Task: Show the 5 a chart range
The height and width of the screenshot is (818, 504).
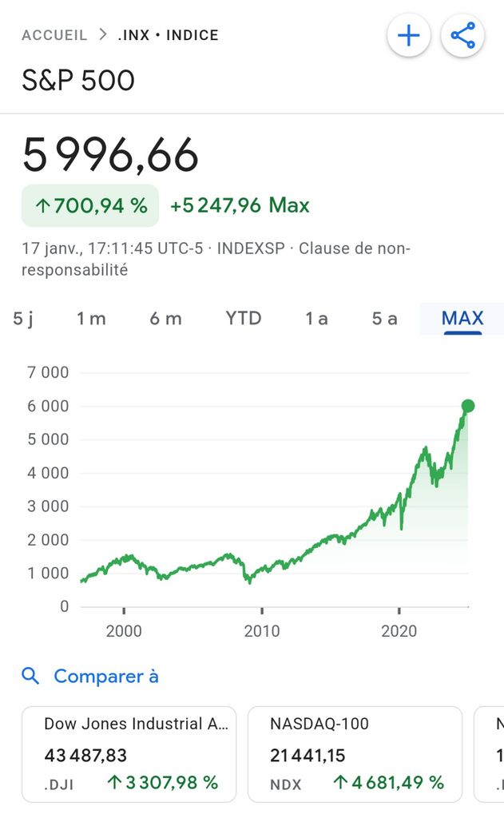Action: click(384, 319)
